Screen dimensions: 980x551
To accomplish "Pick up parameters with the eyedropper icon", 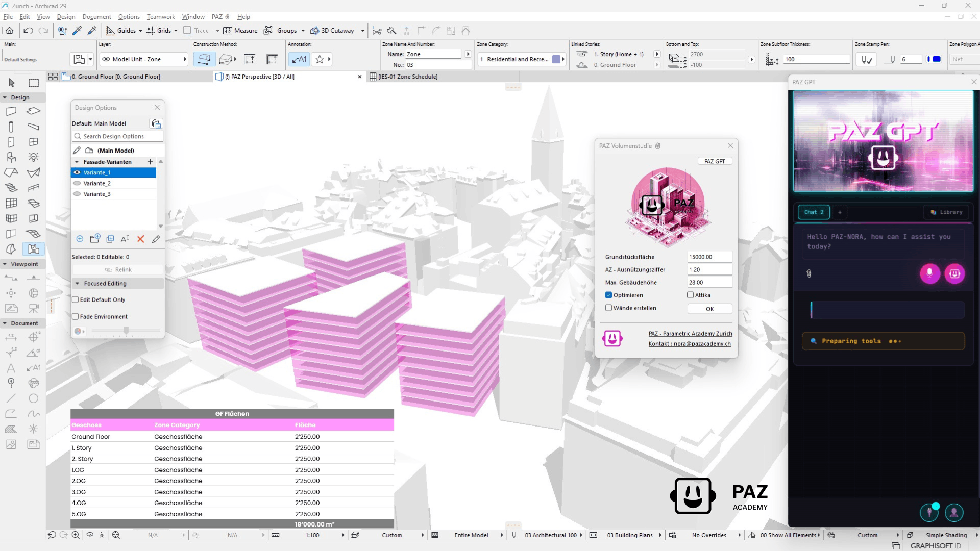I will click(x=77, y=31).
